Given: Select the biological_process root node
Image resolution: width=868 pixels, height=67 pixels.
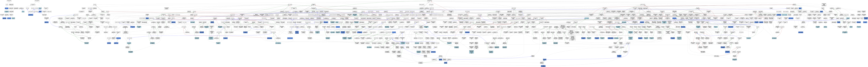Looking at the screenshot, I should pos(430,1).
